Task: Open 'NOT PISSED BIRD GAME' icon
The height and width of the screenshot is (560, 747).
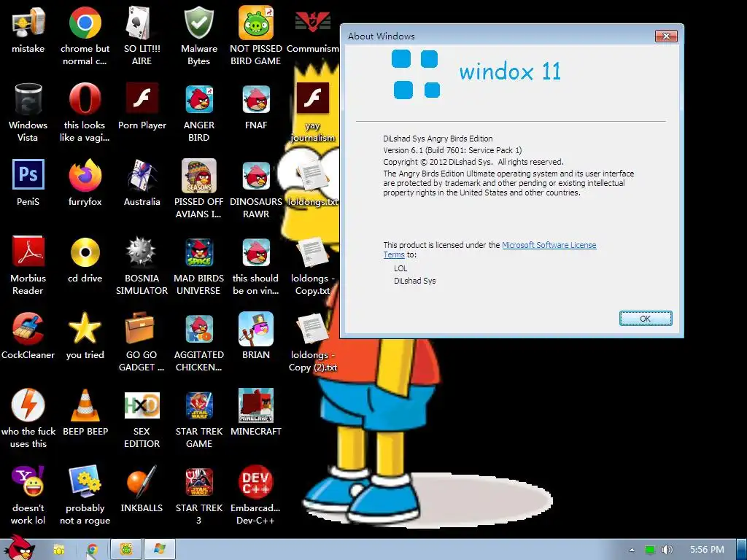Action: pyautogui.click(x=256, y=23)
